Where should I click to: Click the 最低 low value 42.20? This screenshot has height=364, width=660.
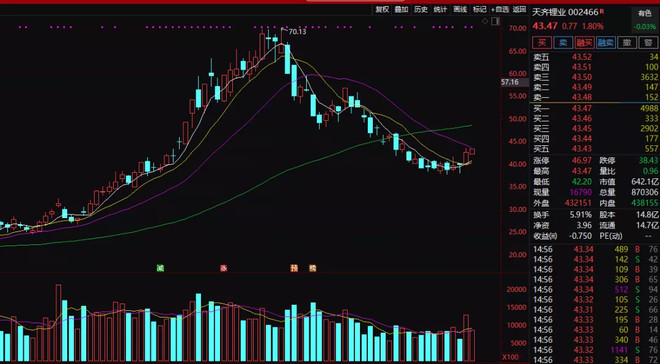coord(582,182)
